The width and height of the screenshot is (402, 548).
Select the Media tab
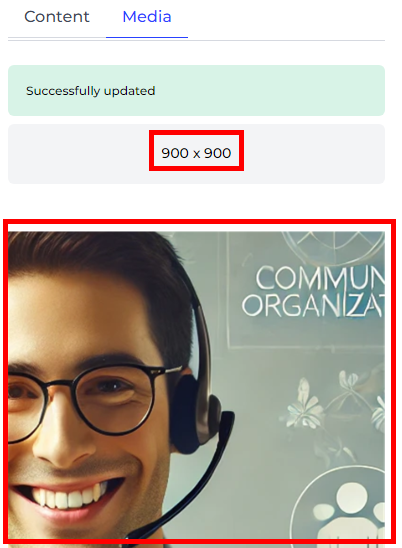click(x=147, y=17)
